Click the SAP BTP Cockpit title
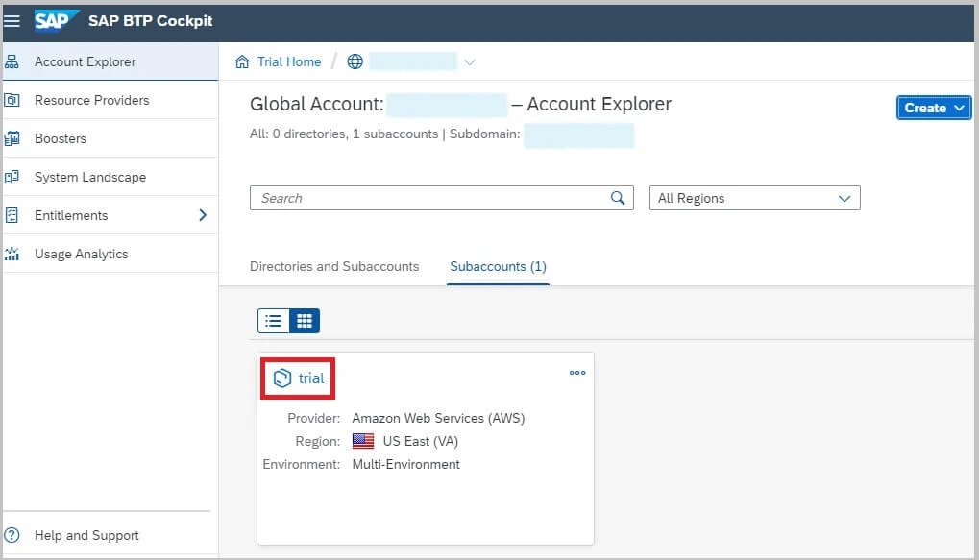Screen dimensions: 979x560 click(151, 20)
